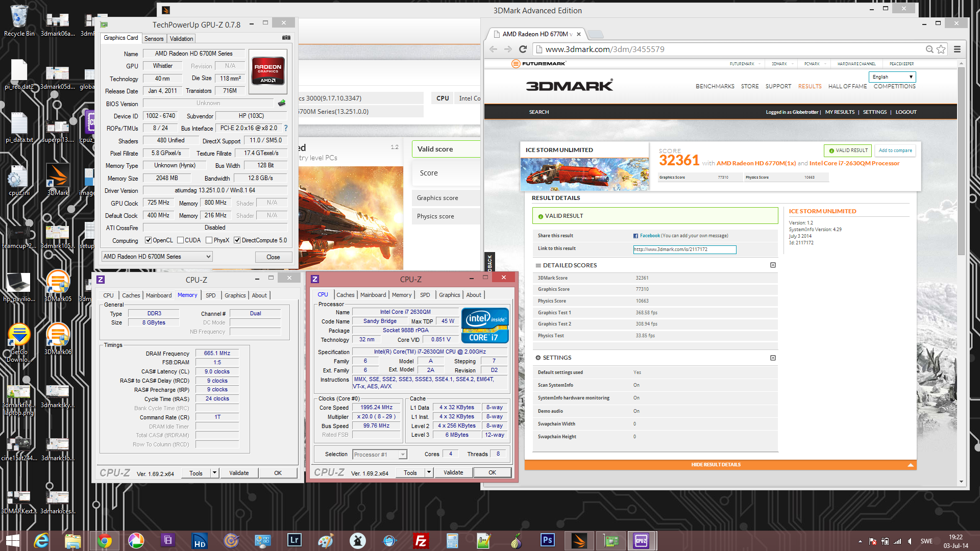980x551 pixels.
Task: Open the Graphics tab in the Memory CPU-Z window
Action: [235, 295]
